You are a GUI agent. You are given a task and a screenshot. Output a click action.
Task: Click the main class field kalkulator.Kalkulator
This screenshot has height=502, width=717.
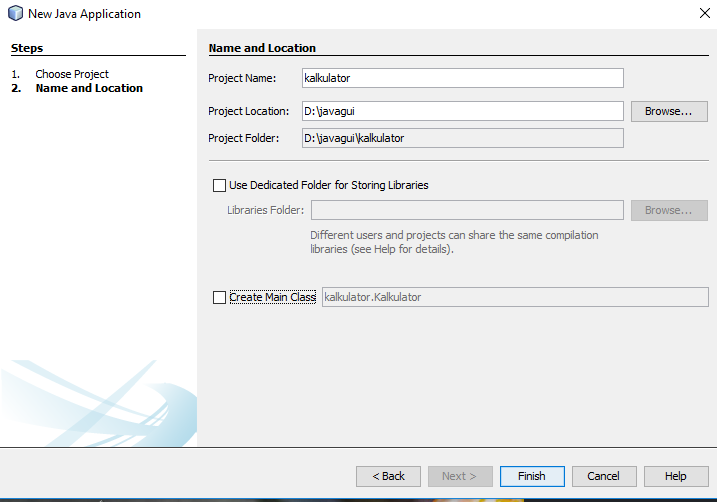pyautogui.click(x=515, y=297)
